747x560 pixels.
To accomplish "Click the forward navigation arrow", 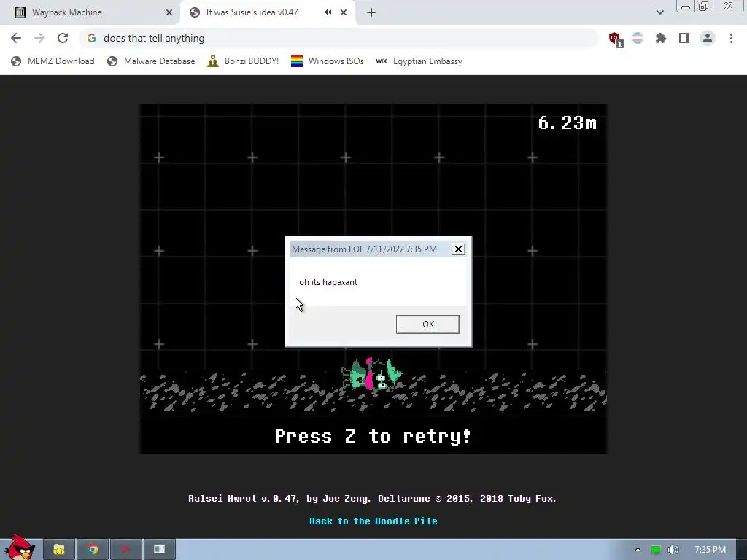I will 39,38.
